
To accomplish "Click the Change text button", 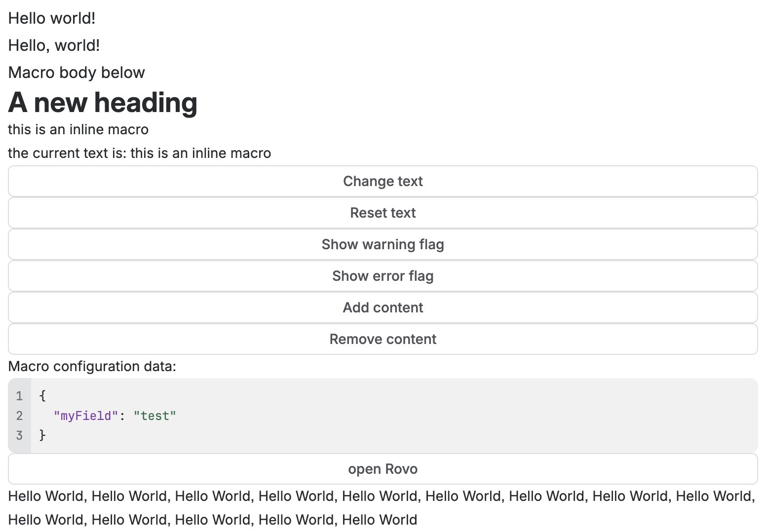I will (383, 181).
